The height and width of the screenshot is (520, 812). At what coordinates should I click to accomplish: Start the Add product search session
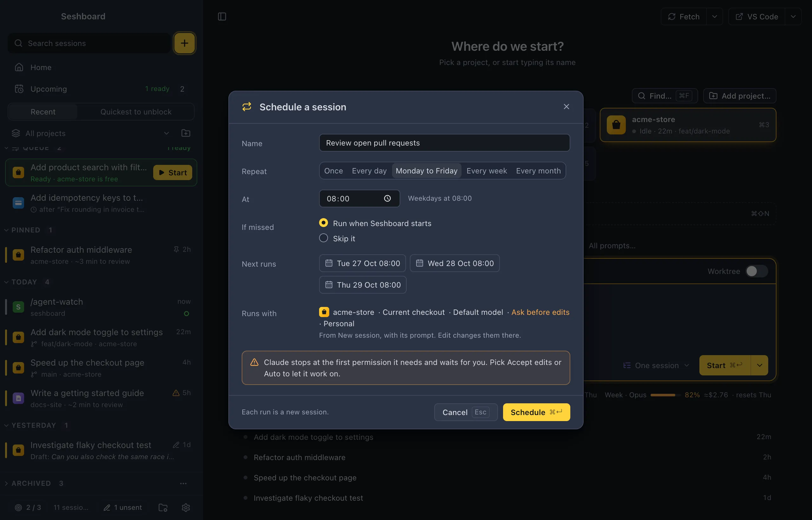click(172, 172)
